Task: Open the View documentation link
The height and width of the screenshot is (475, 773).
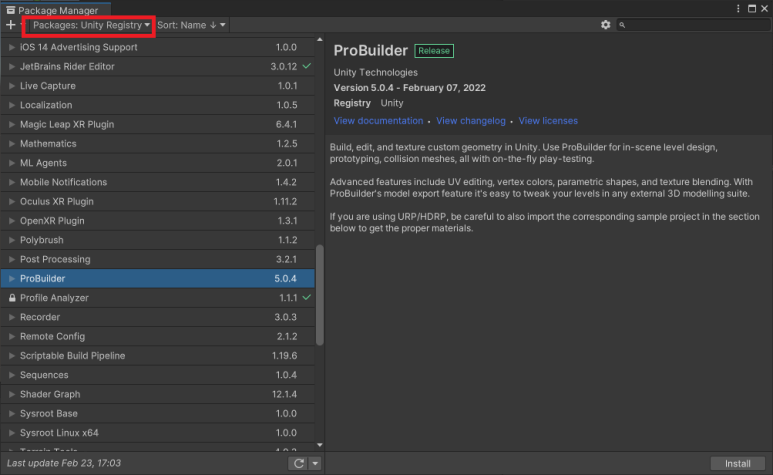Action: (x=378, y=121)
